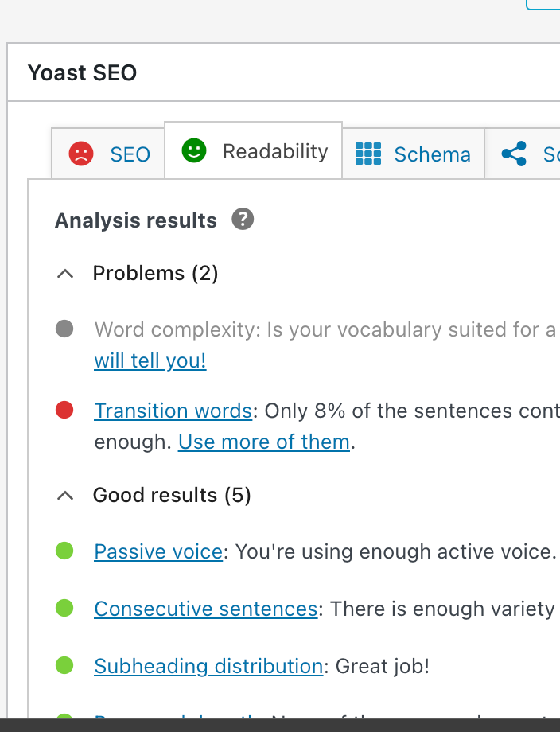Click the red Transition words status dot
Image resolution: width=560 pixels, height=732 pixels.
pos(64,411)
